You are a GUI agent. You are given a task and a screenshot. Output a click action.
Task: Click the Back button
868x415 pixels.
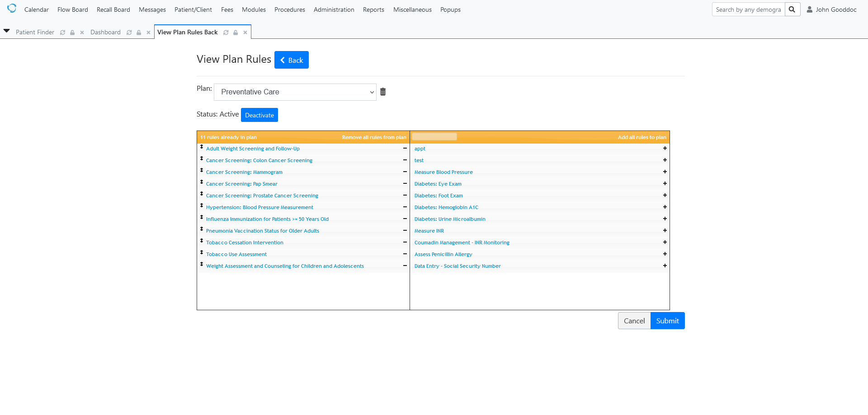[x=291, y=60]
